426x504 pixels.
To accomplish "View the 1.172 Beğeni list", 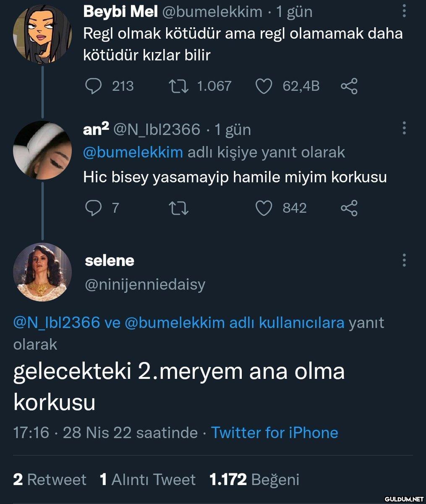I will pyautogui.click(x=254, y=479).
